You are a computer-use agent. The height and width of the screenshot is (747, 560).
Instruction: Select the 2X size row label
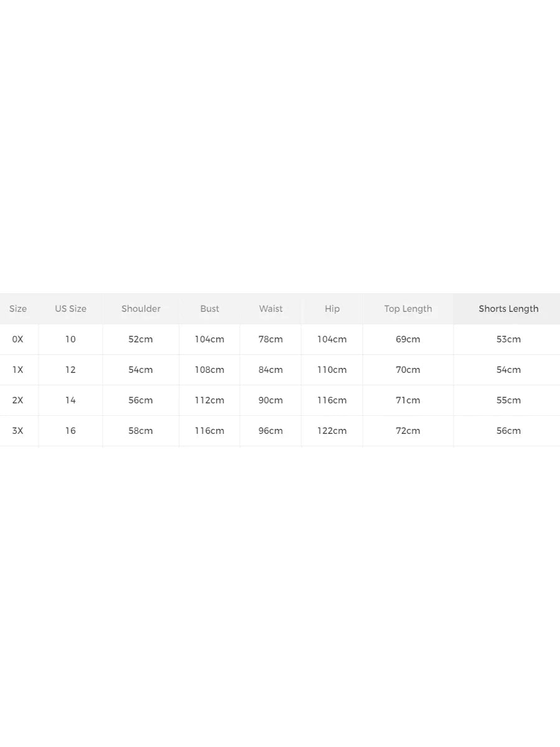18,400
